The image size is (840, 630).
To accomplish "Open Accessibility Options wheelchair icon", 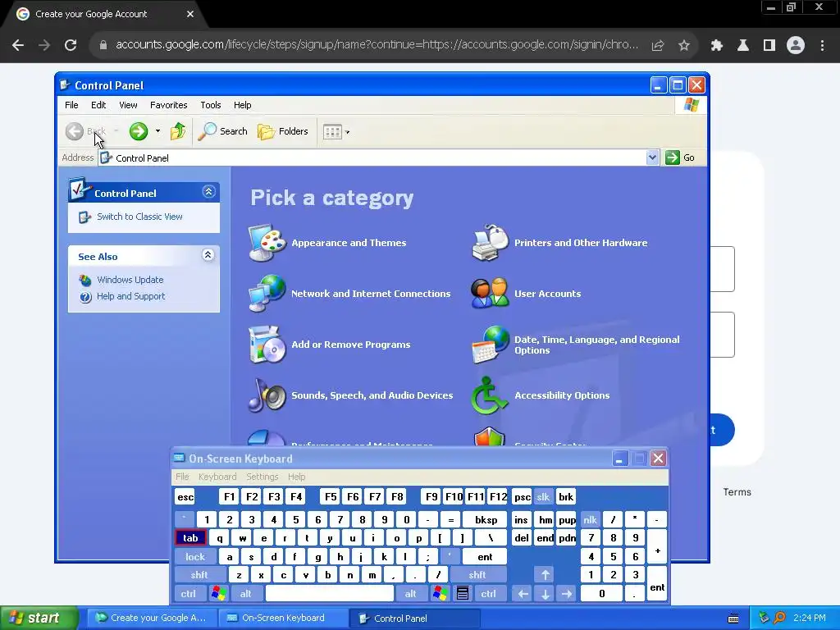I will coord(489,395).
